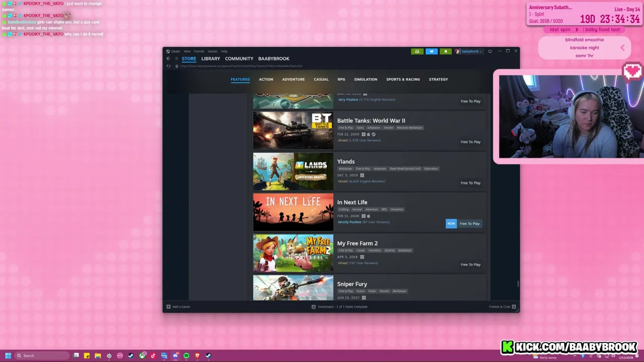Open Spotify from the taskbar
Viewport: 644px width, 362px height.
[186, 356]
